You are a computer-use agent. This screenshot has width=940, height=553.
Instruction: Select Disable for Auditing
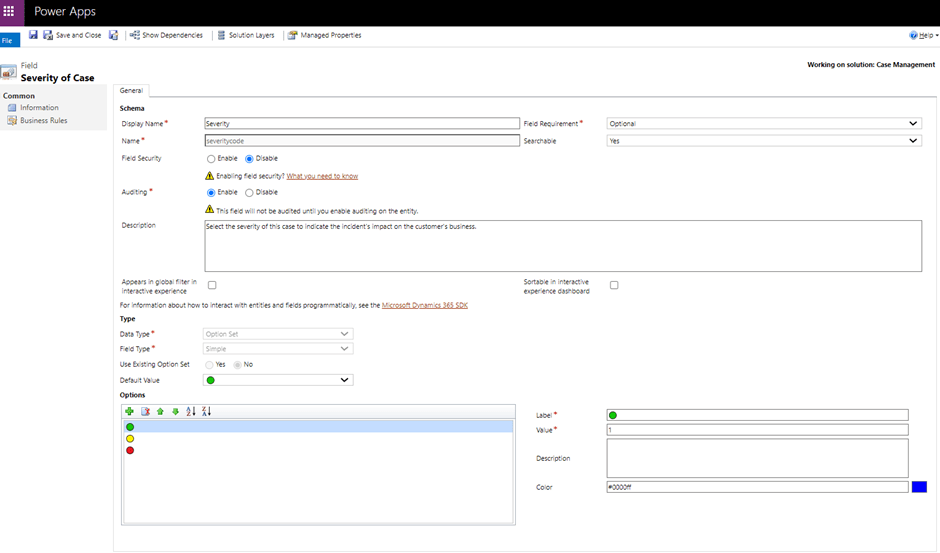click(x=249, y=192)
